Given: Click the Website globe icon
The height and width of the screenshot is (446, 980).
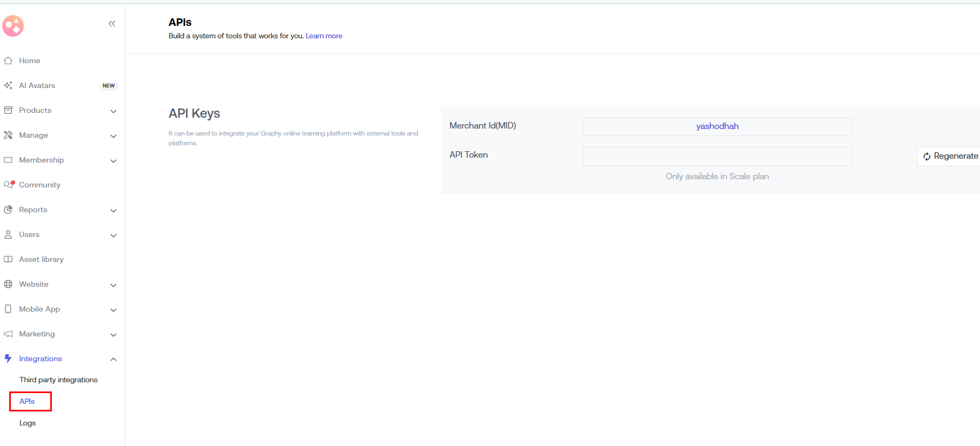Looking at the screenshot, I should (8, 284).
